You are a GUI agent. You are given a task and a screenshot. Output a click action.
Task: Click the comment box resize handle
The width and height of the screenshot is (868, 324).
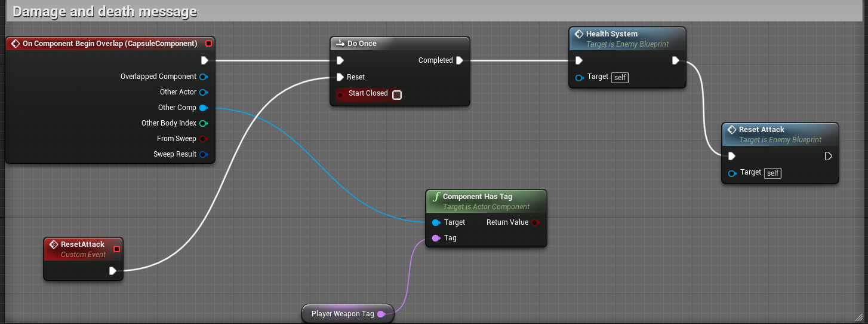point(859,316)
